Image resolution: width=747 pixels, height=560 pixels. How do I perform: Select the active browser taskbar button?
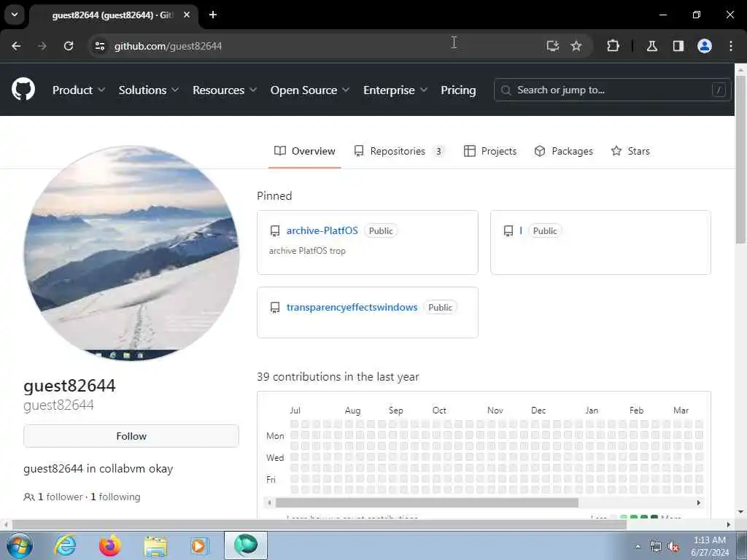pos(246,545)
